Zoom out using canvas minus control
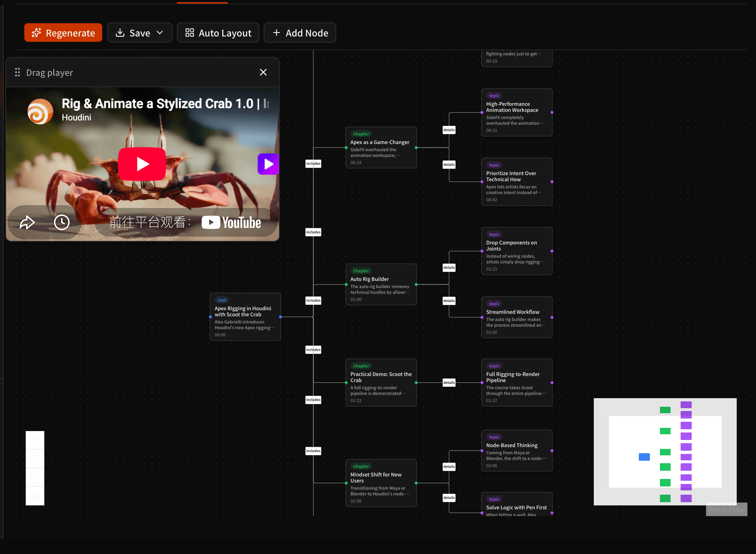This screenshot has height=554, width=756. [35, 459]
